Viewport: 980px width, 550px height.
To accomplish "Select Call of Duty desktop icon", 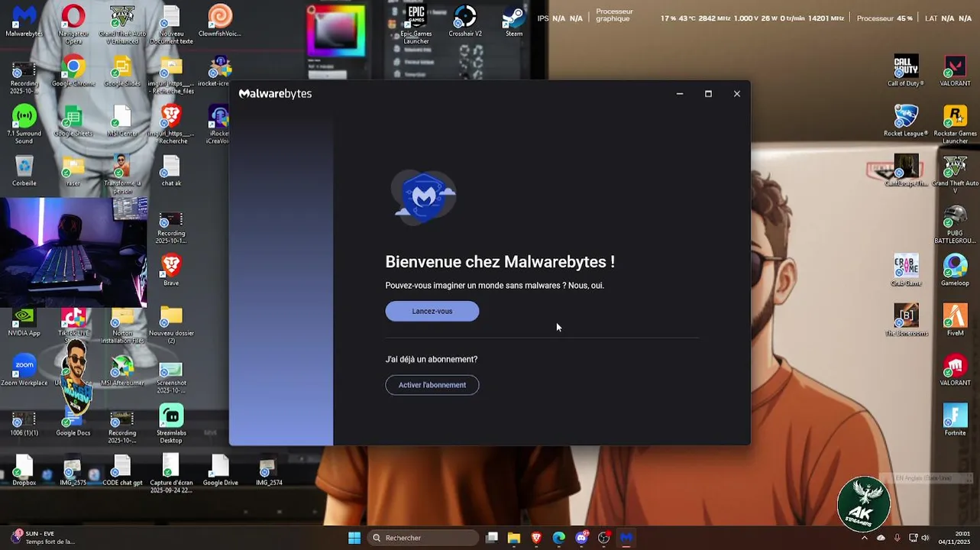I will click(906, 71).
